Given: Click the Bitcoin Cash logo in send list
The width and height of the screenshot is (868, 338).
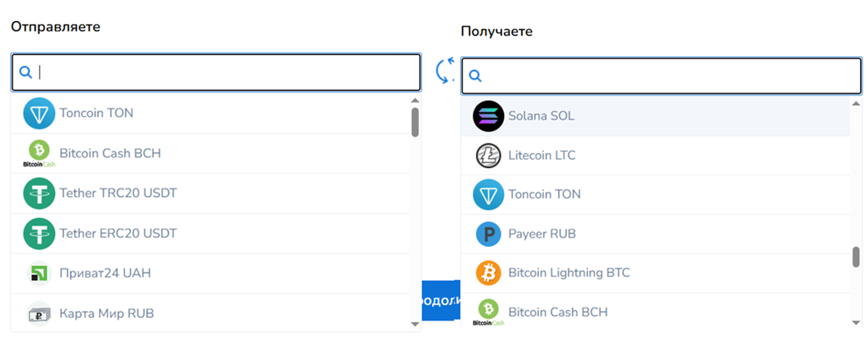Looking at the screenshot, I should (39, 154).
